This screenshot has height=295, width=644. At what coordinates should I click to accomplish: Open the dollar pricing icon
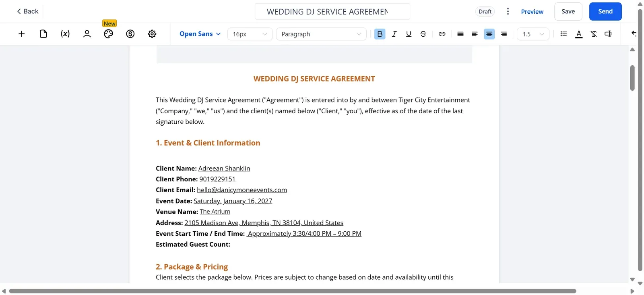tap(130, 34)
